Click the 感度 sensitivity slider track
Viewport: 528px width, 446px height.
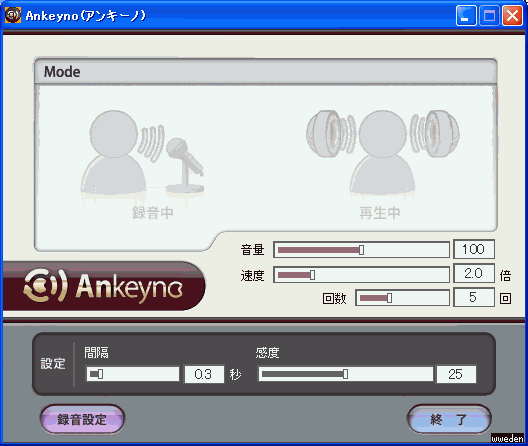click(345, 374)
